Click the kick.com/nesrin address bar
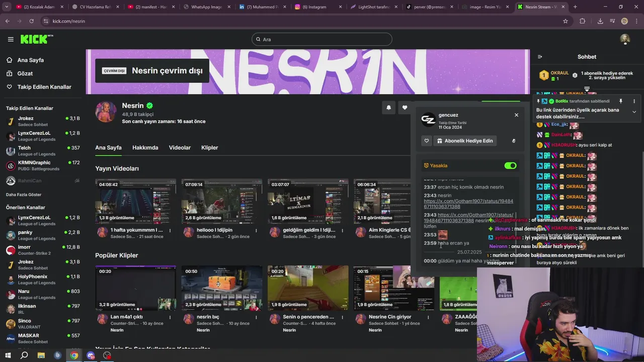The width and height of the screenshot is (644, 362). tap(302, 21)
